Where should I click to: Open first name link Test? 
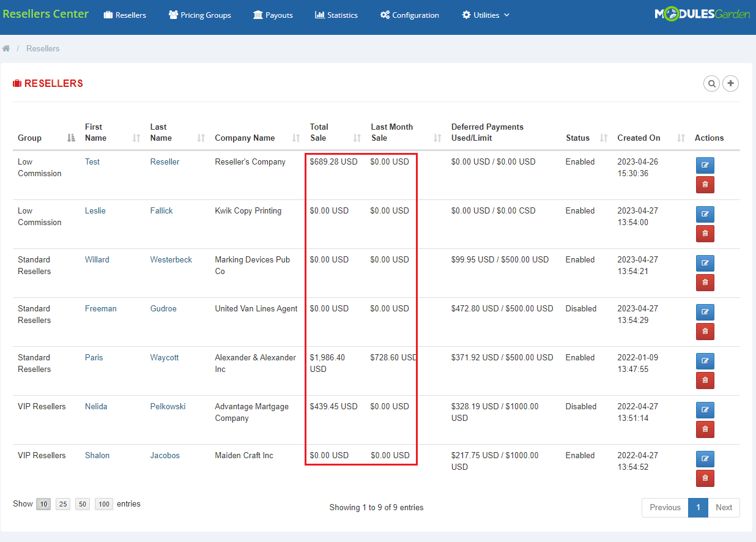tap(92, 162)
